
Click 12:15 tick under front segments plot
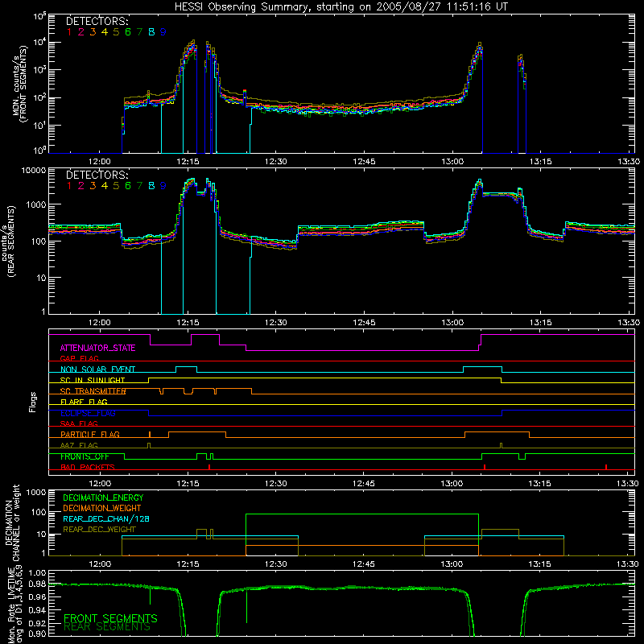[188, 162]
